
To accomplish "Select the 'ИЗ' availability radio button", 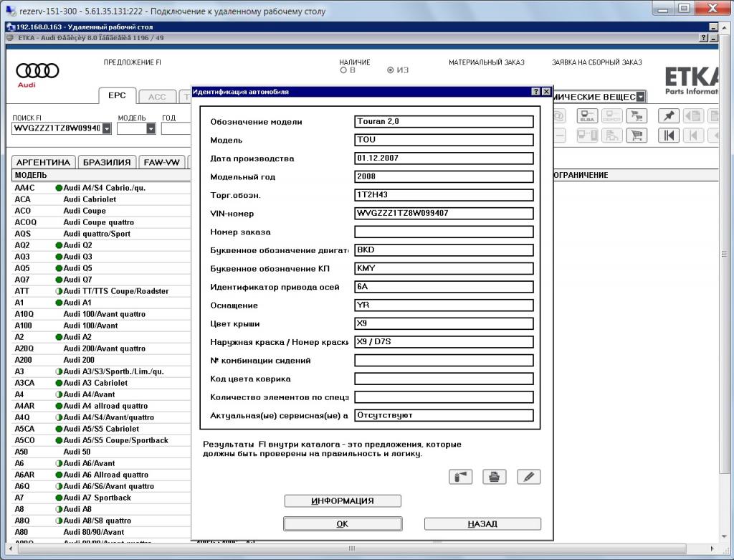I will tap(391, 70).
